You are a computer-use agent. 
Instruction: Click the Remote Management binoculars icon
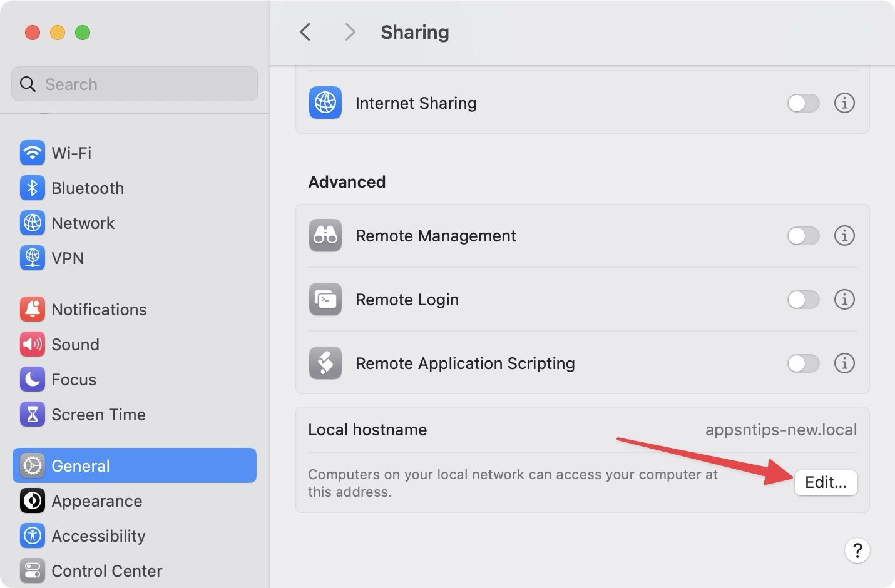point(325,236)
